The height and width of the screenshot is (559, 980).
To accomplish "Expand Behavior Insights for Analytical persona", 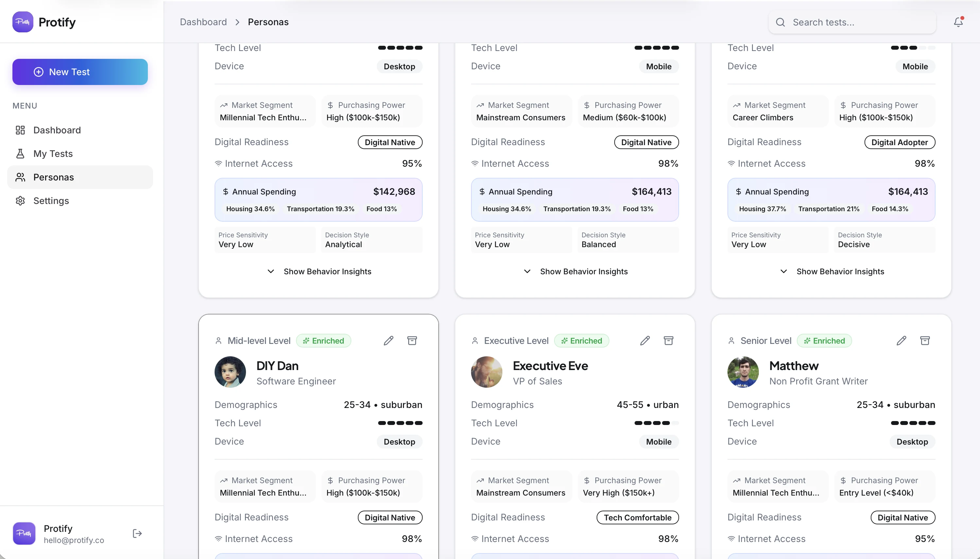I will click(319, 271).
